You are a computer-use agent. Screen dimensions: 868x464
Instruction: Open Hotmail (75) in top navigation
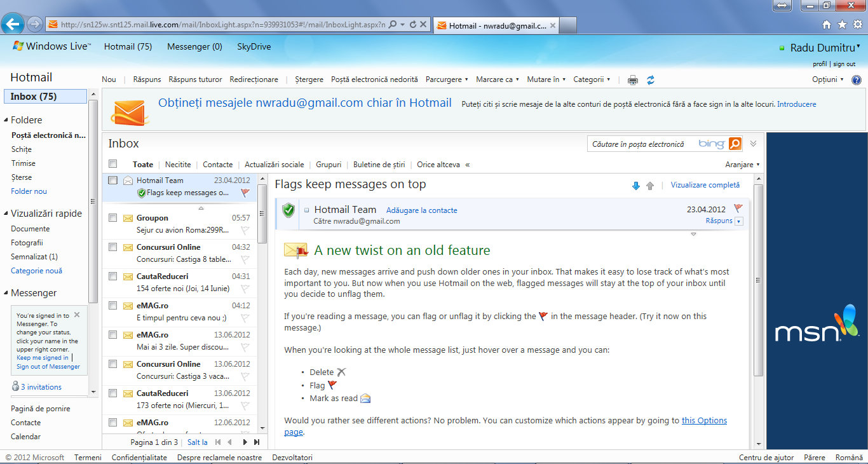coord(128,46)
